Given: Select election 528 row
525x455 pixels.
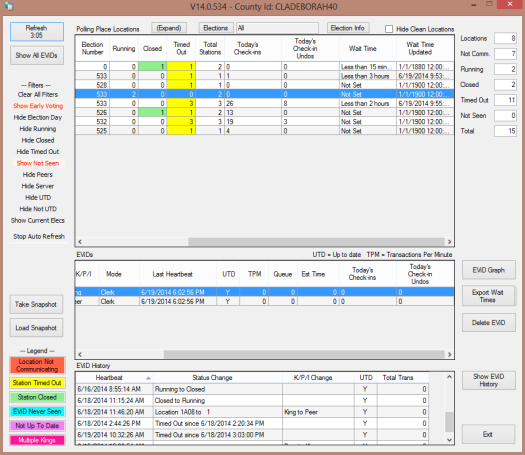Looking at the screenshot, I should point(265,85).
